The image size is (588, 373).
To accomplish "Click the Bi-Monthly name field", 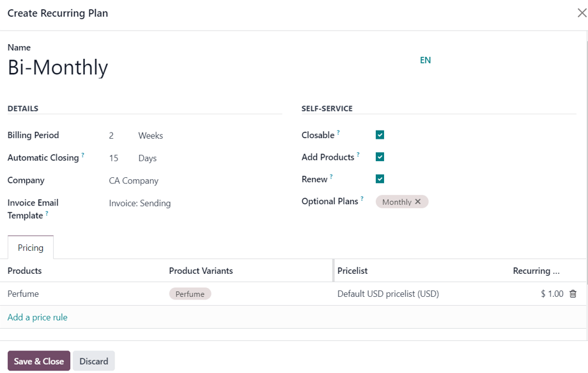I will [58, 67].
